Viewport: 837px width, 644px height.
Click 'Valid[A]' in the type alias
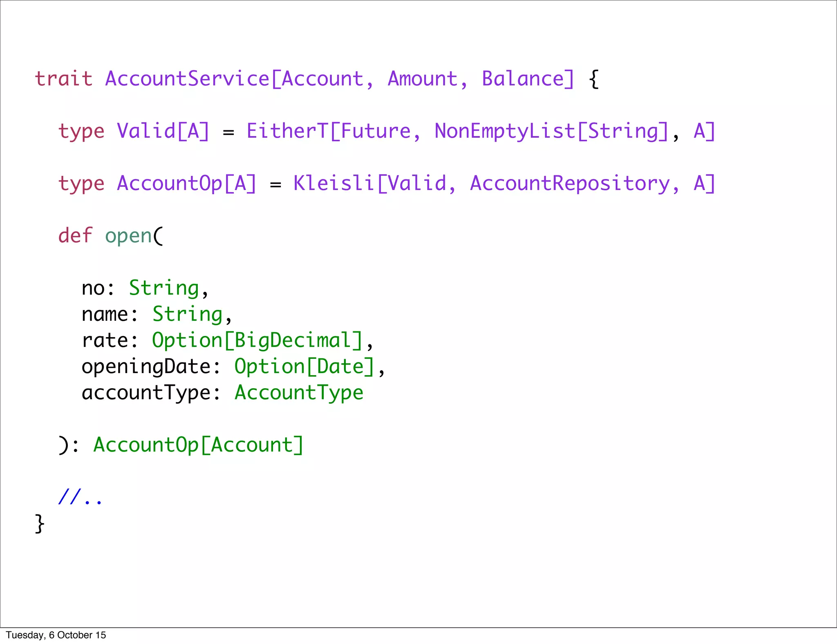coord(163,131)
